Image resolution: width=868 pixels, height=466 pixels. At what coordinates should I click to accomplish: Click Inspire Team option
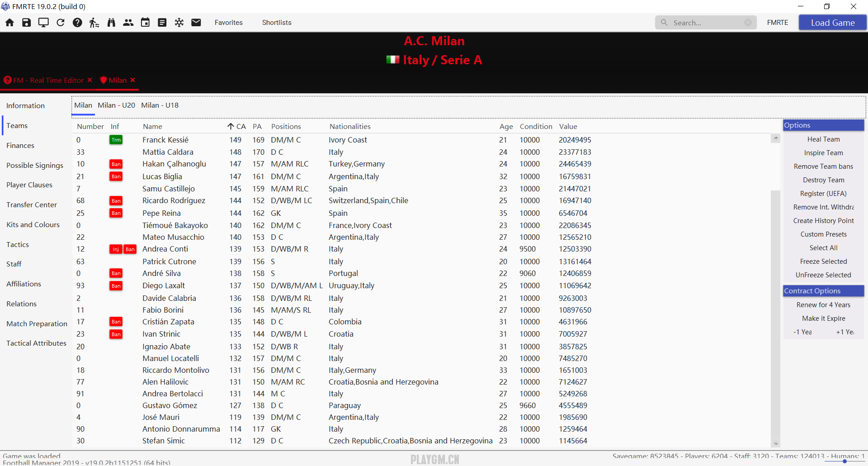(824, 153)
